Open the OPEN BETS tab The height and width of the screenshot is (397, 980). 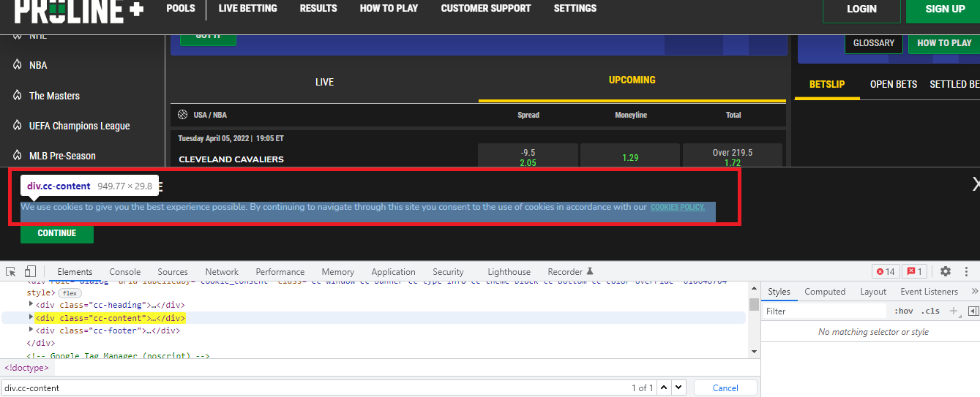point(894,84)
